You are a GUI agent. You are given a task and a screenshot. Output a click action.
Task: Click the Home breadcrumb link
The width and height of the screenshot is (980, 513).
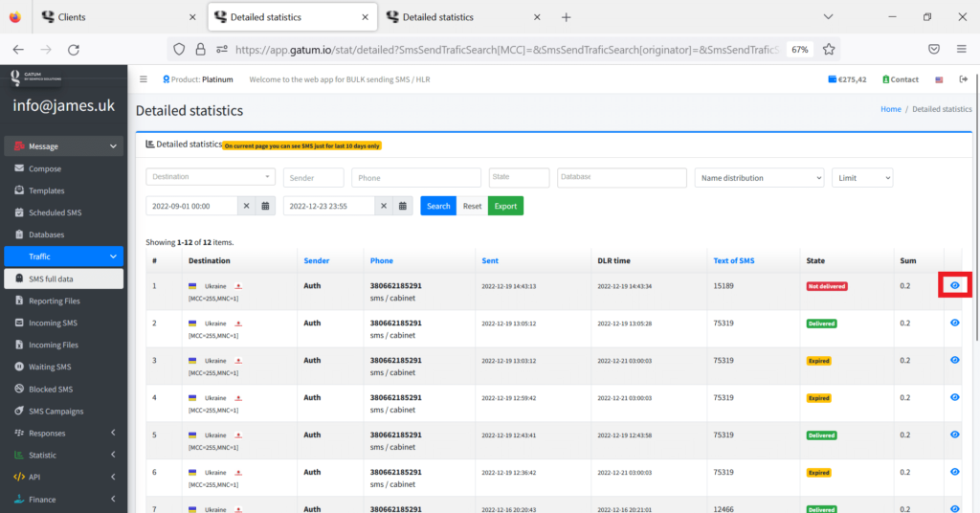pos(890,109)
